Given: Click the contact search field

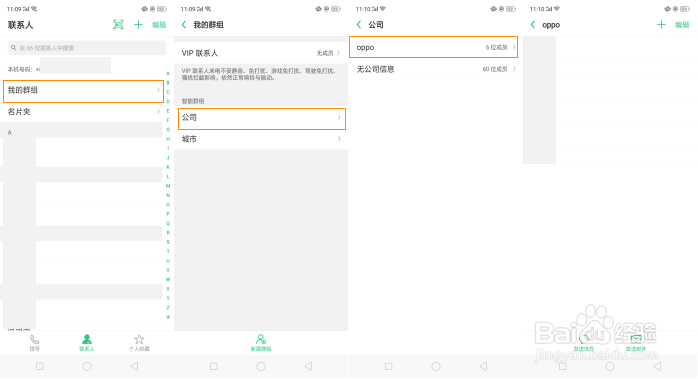Looking at the screenshot, I should point(87,48).
